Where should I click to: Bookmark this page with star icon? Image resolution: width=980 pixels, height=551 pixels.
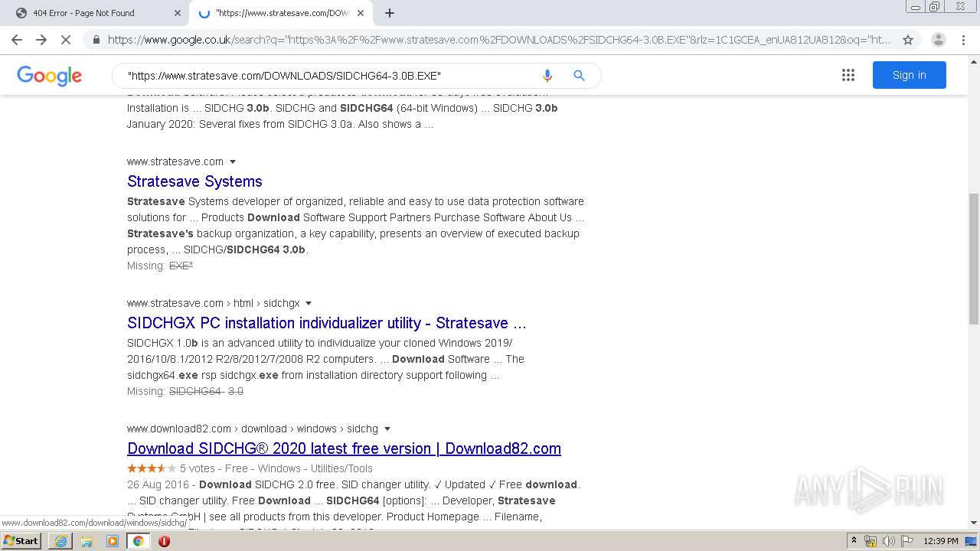click(x=908, y=40)
